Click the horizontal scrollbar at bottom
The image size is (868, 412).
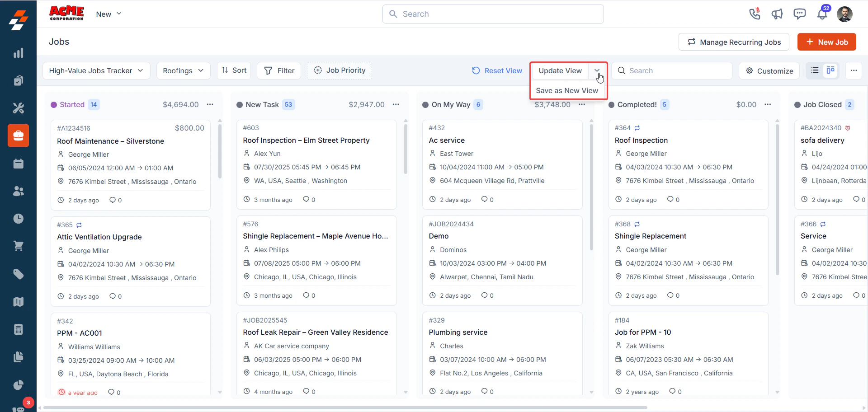(346, 407)
